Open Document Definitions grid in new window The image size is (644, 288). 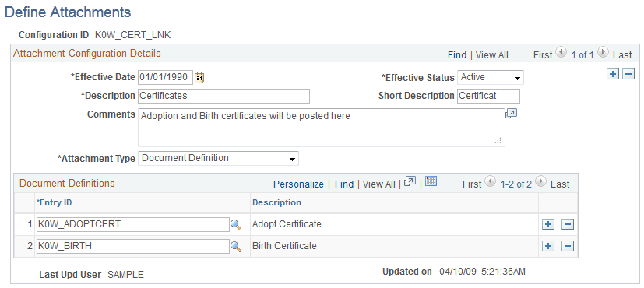(x=410, y=181)
